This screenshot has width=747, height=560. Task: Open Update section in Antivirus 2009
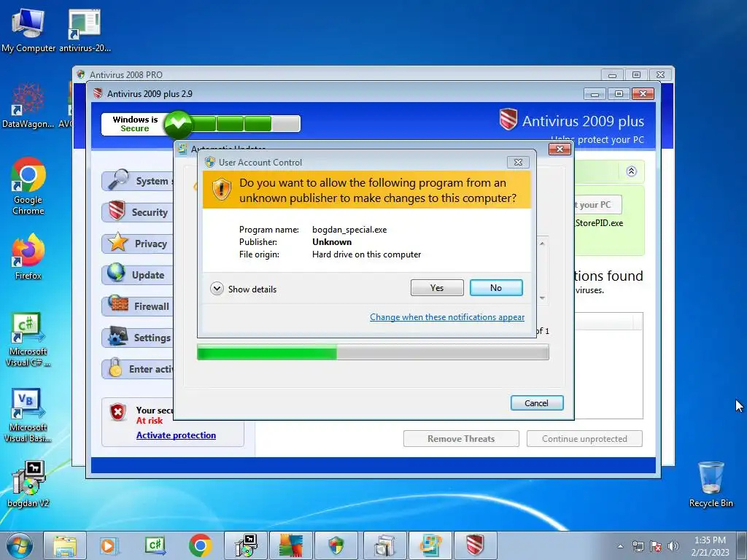pyautogui.click(x=138, y=275)
